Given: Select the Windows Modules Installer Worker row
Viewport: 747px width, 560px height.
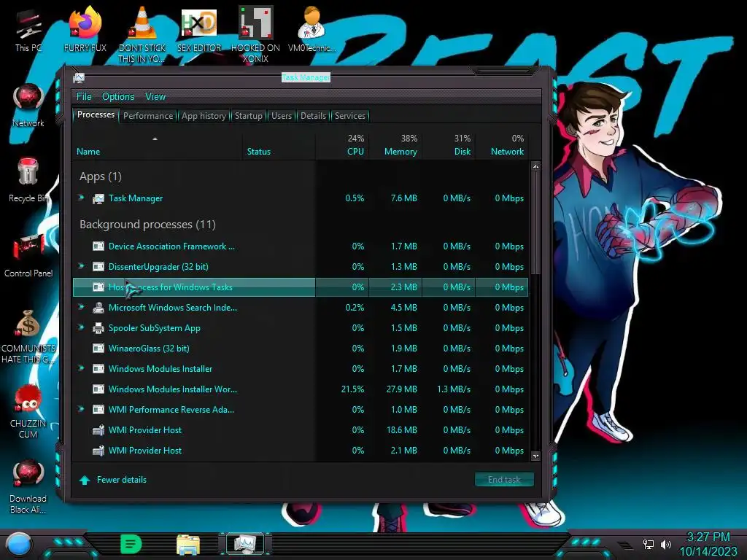Looking at the screenshot, I should point(300,389).
